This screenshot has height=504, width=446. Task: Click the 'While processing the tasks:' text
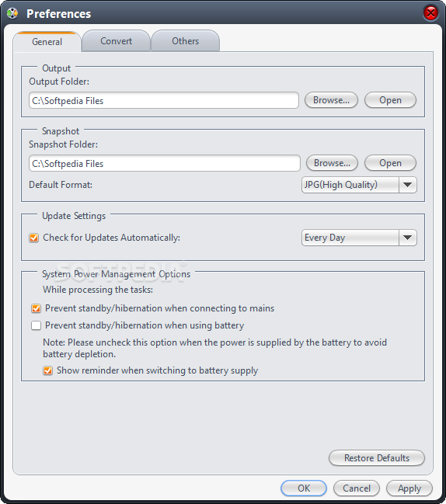(98, 290)
